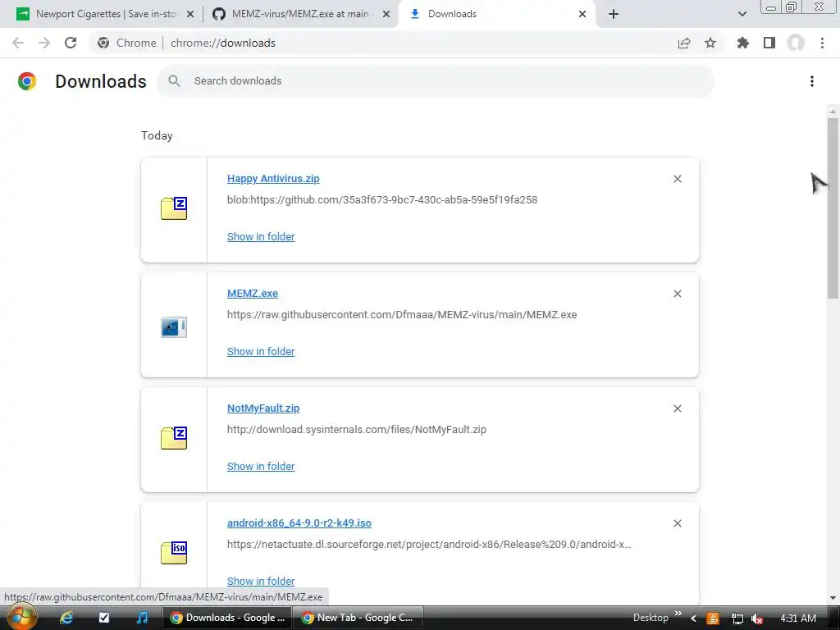Click the android-x86 iso file icon

[174, 553]
